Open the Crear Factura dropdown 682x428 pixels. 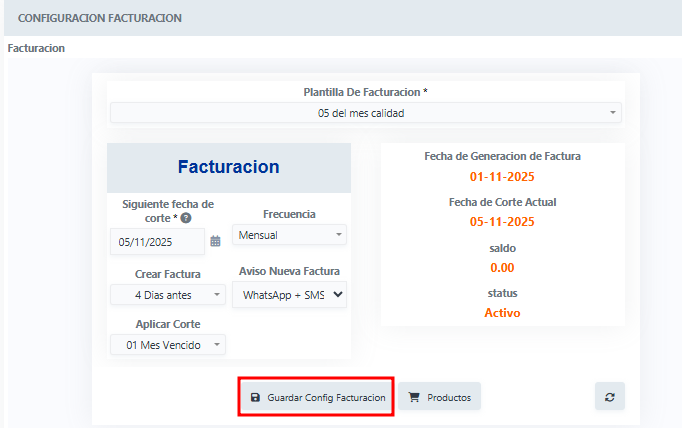168,294
